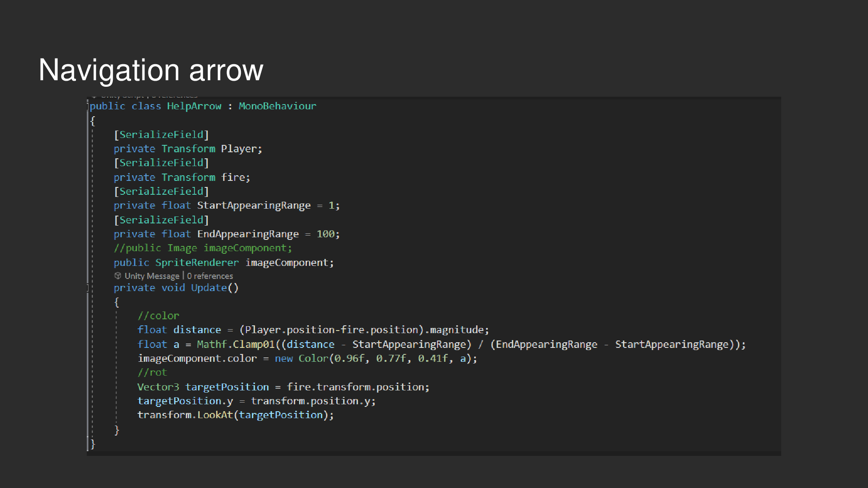This screenshot has width=868, height=488.
Task: Click the MonoBehaviour type reference
Action: click(x=277, y=106)
